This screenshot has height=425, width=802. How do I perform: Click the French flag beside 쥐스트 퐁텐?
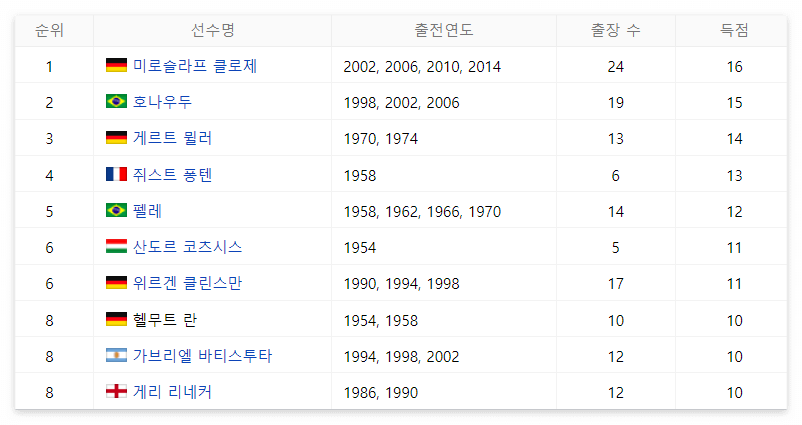tap(116, 174)
